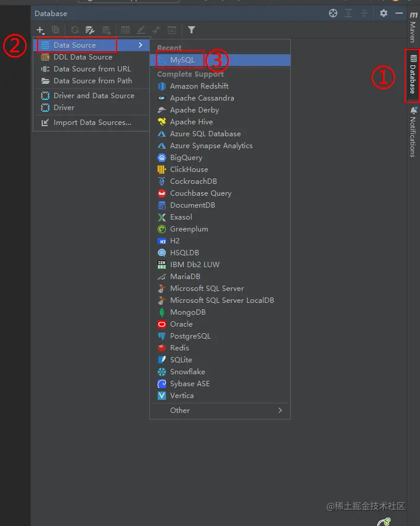Select Redis data source
This screenshot has height=526, width=420.
(220, 348)
